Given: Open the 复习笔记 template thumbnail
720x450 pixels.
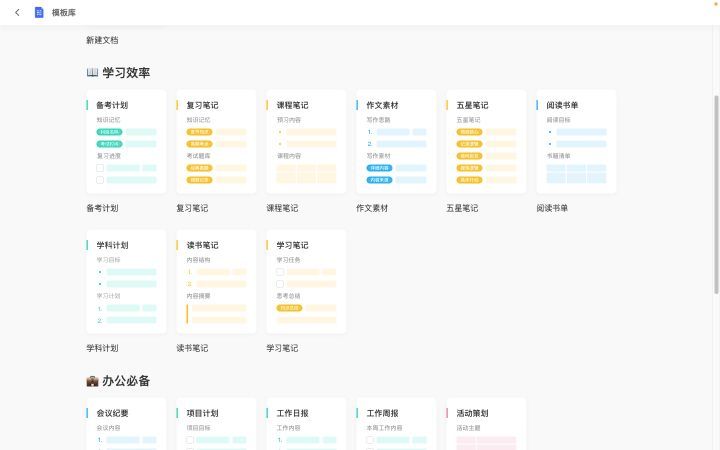Looking at the screenshot, I should pos(216,141).
